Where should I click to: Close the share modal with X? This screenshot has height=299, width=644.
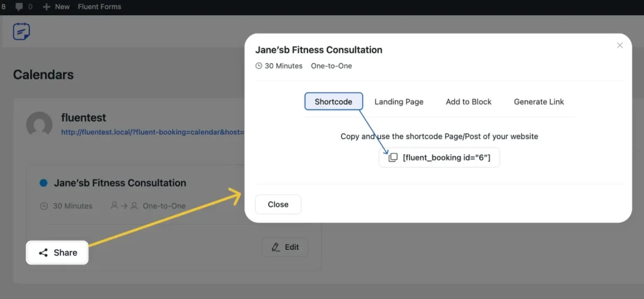pos(619,46)
